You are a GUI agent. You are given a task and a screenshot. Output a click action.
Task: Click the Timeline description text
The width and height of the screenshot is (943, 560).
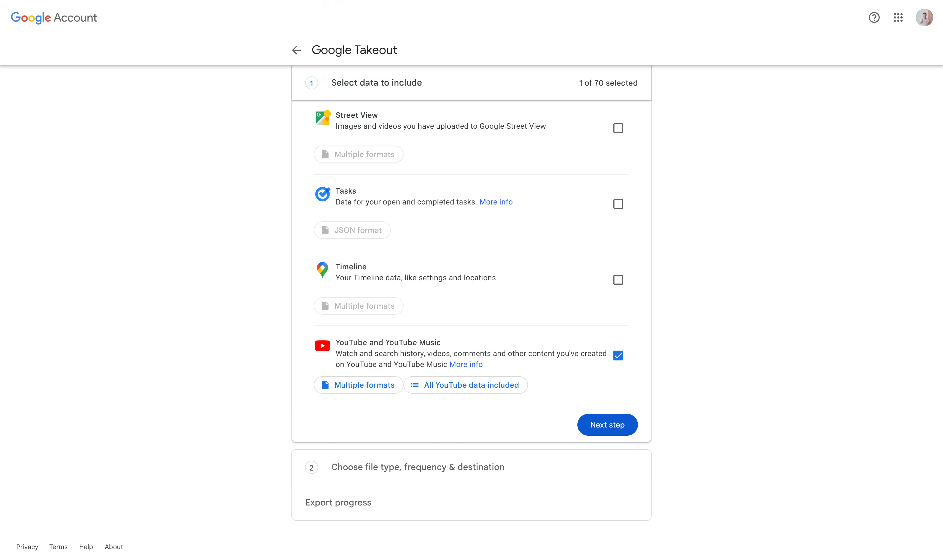point(417,278)
